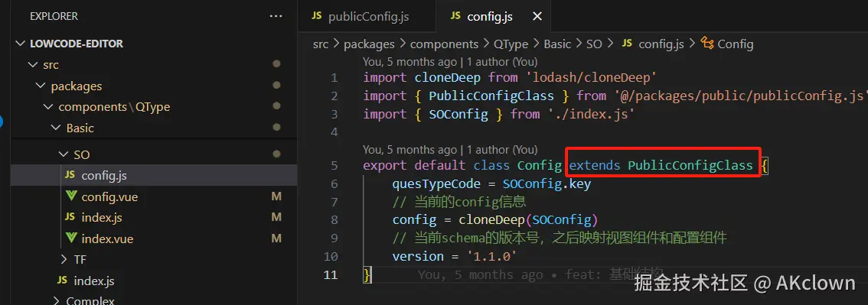Click breadcrumb file config.js

[x=661, y=44]
